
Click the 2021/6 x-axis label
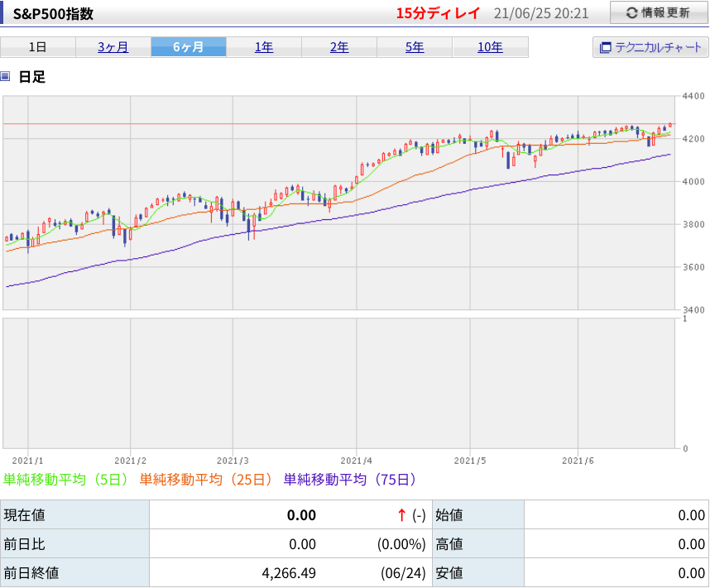coord(578,461)
